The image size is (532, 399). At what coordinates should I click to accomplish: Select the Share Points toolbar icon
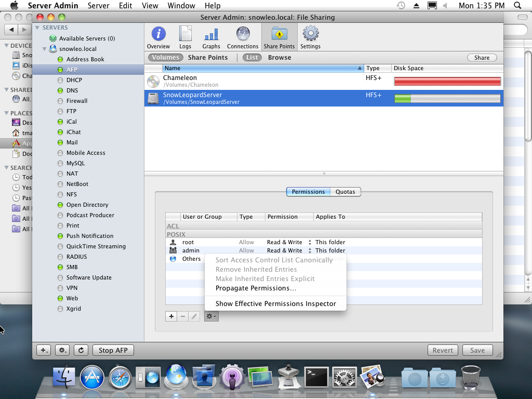pyautogui.click(x=279, y=37)
